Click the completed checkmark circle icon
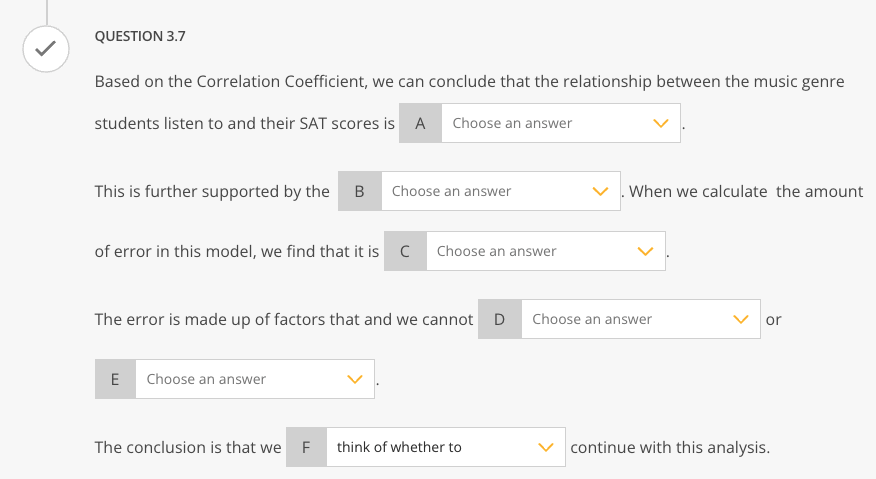876x479 pixels. pyautogui.click(x=45, y=47)
